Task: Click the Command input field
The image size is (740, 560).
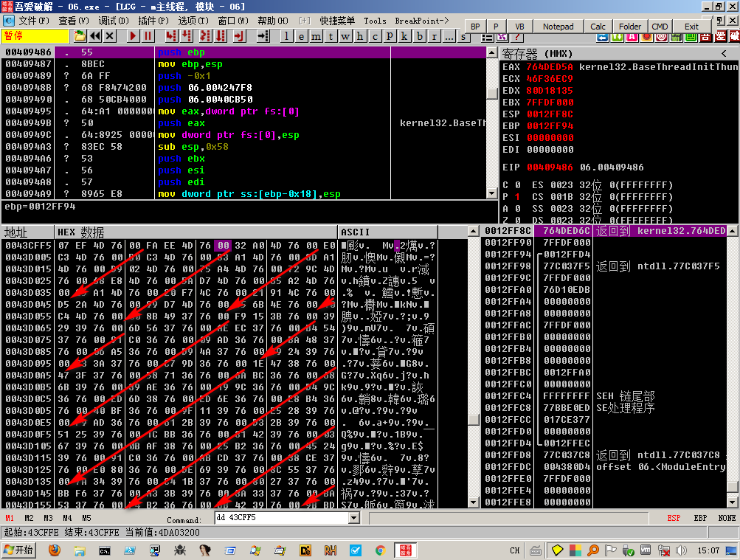Action: pos(282,518)
